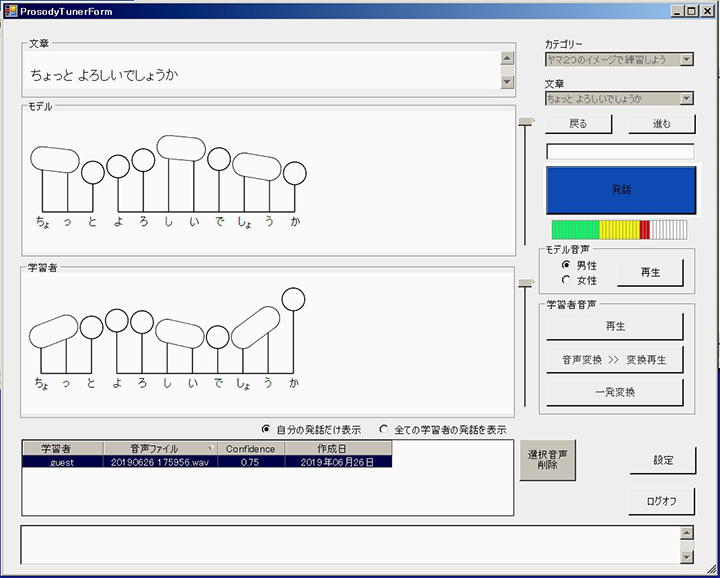Select the 女性 model voice option
The width and height of the screenshot is (720, 578).
tap(567, 281)
